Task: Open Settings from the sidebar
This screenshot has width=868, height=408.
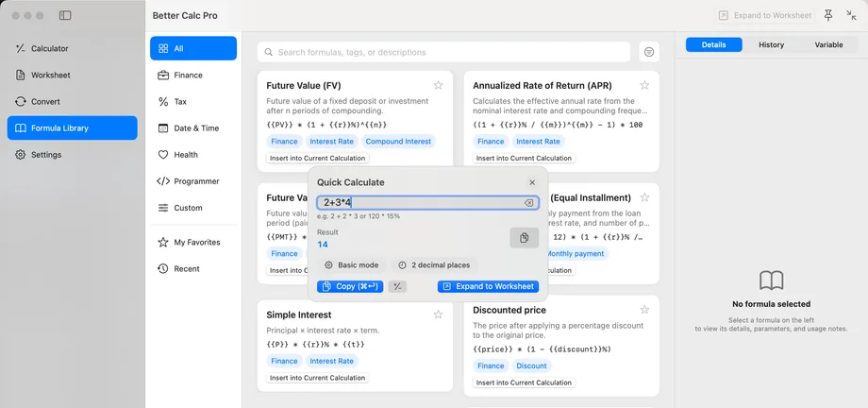Action: pyautogui.click(x=72, y=155)
